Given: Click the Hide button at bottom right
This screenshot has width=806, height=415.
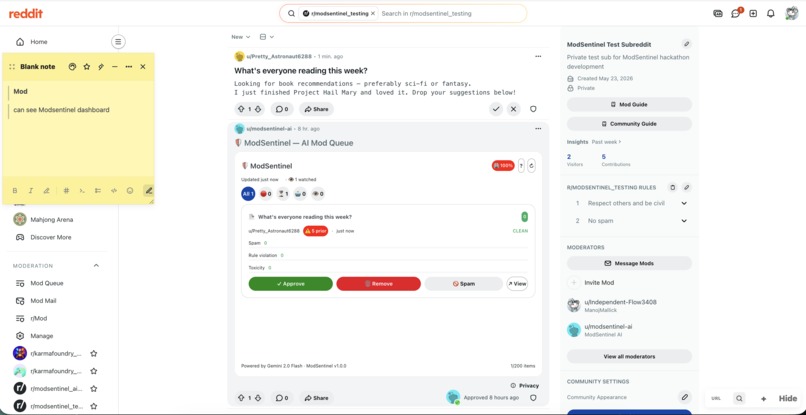Looking at the screenshot, I should click(787, 399).
